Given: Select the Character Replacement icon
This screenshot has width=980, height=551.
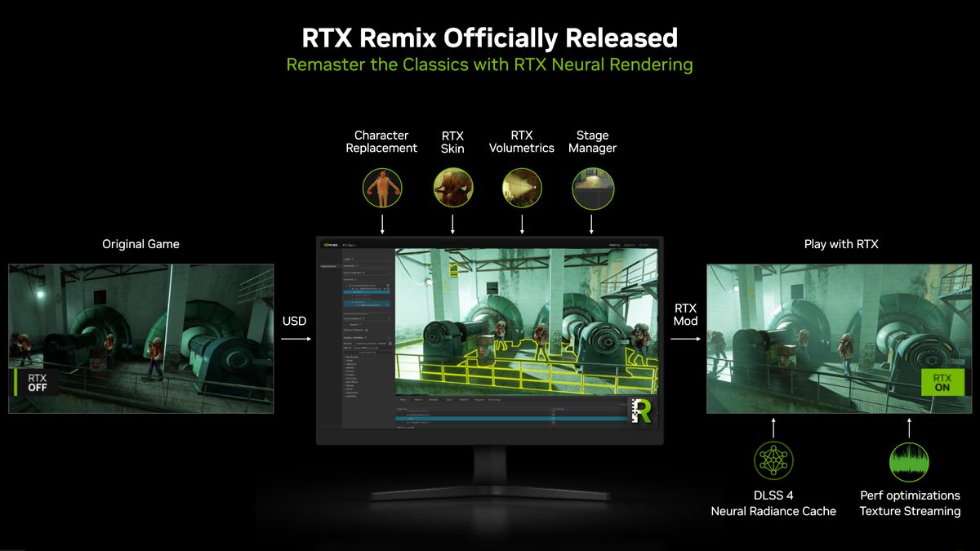Looking at the screenshot, I should pos(381,187).
